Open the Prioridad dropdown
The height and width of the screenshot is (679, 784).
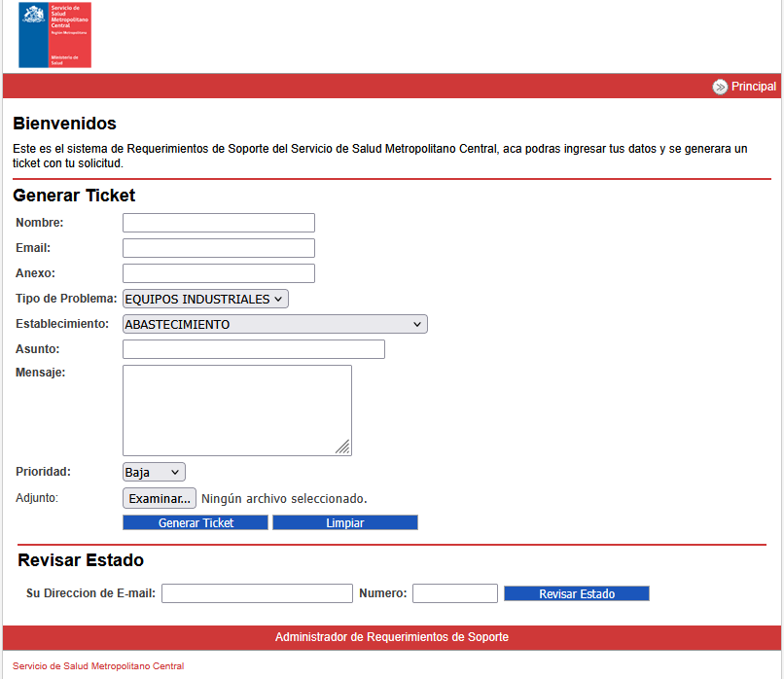(x=154, y=472)
